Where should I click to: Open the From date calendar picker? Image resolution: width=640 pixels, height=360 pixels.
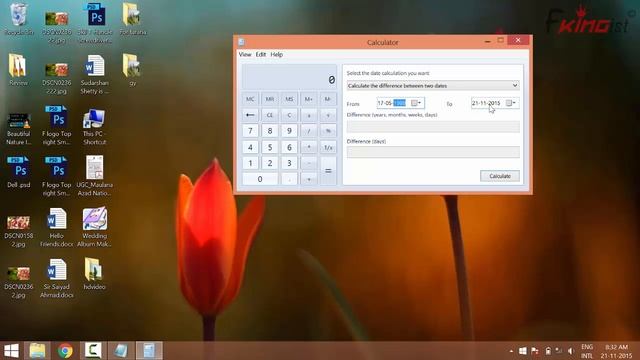pos(416,103)
